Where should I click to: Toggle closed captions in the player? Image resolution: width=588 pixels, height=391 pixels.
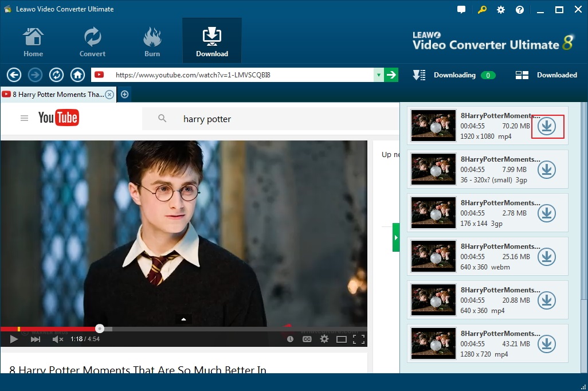pyautogui.click(x=307, y=339)
